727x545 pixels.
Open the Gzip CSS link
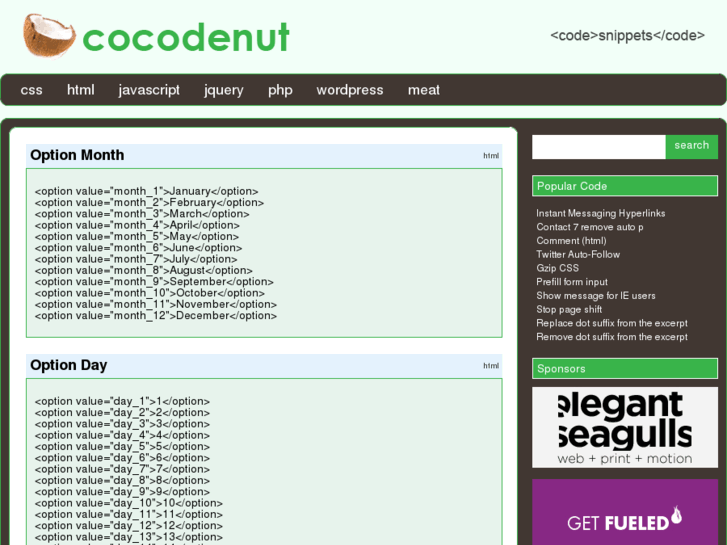point(557,268)
